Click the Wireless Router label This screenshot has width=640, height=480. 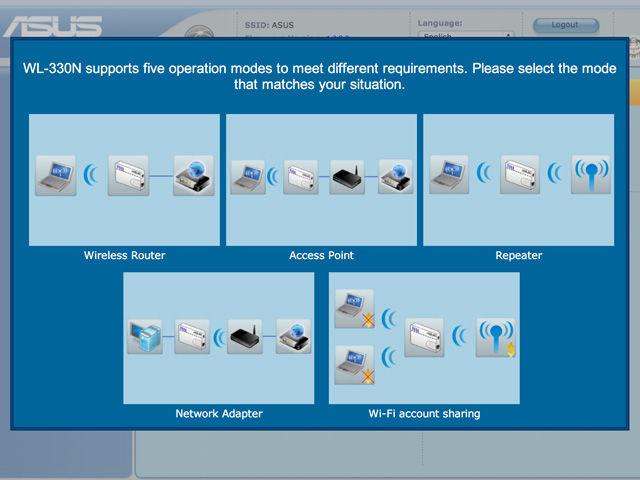(x=124, y=256)
